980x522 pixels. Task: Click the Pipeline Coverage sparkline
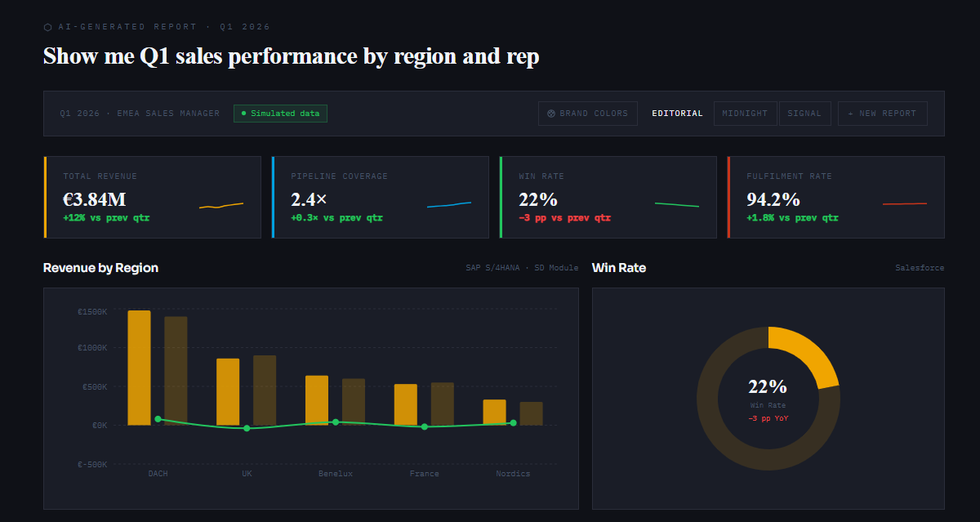449,204
